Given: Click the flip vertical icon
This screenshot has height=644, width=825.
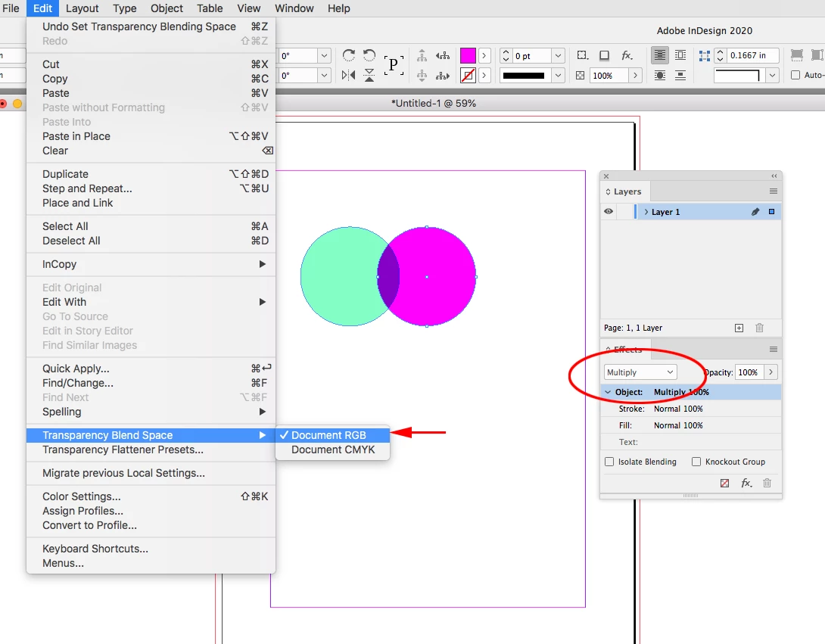Looking at the screenshot, I should pos(369,75).
